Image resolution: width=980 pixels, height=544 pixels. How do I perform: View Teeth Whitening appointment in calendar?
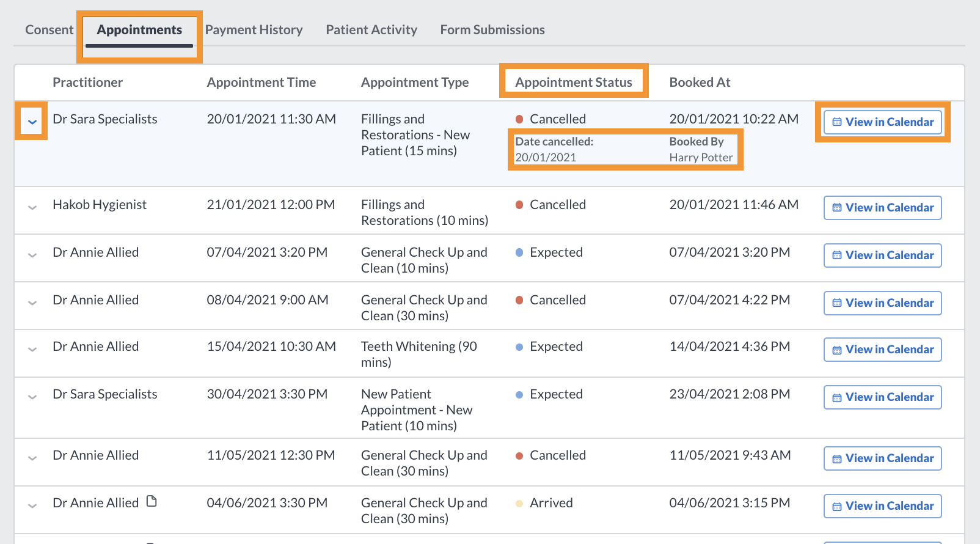882,349
